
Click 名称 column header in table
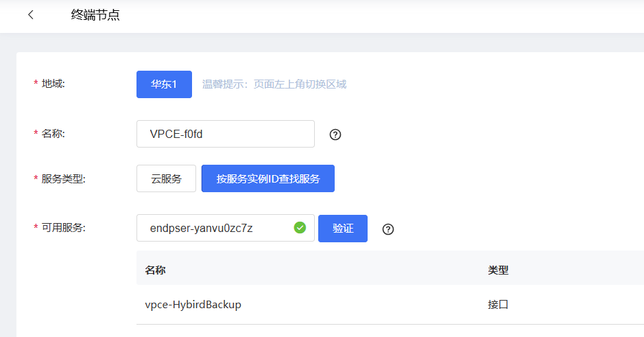[x=155, y=270]
